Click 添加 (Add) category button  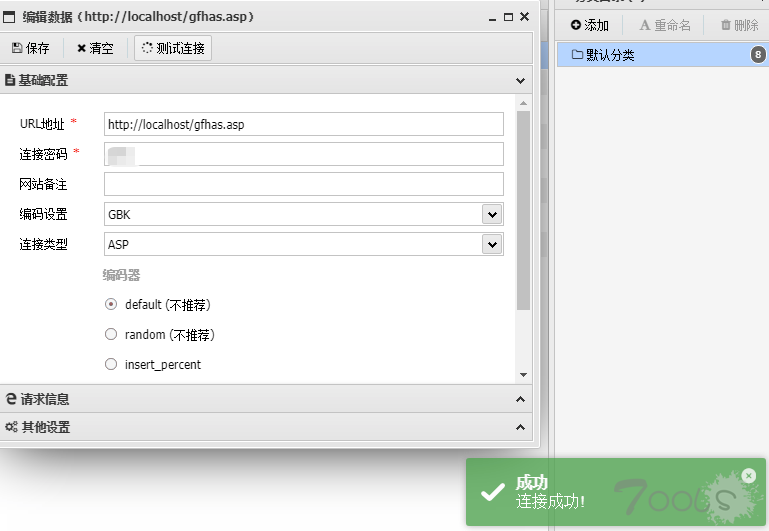[x=590, y=25]
